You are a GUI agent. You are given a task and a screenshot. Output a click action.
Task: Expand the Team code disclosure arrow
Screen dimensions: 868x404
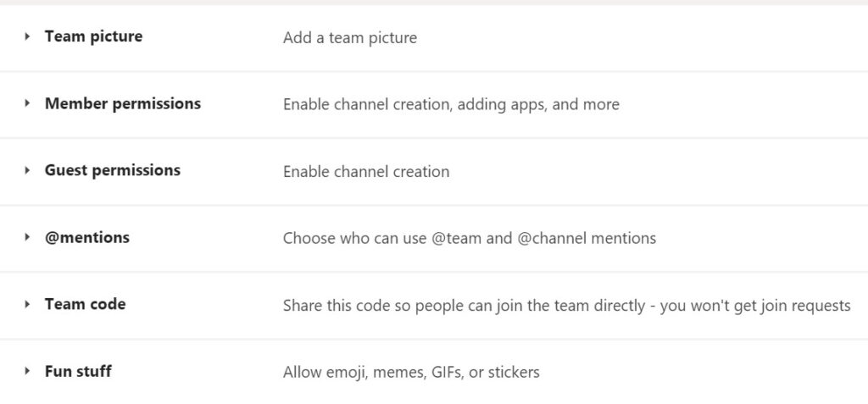[27, 304]
